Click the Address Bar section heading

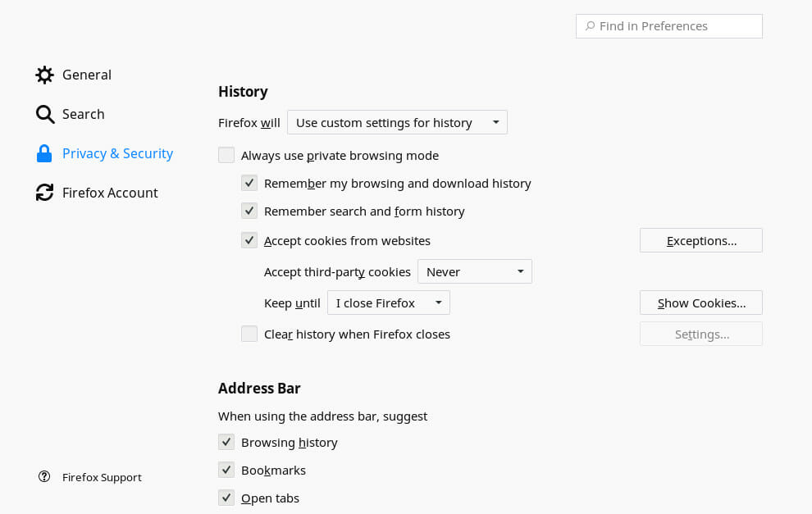click(x=259, y=389)
